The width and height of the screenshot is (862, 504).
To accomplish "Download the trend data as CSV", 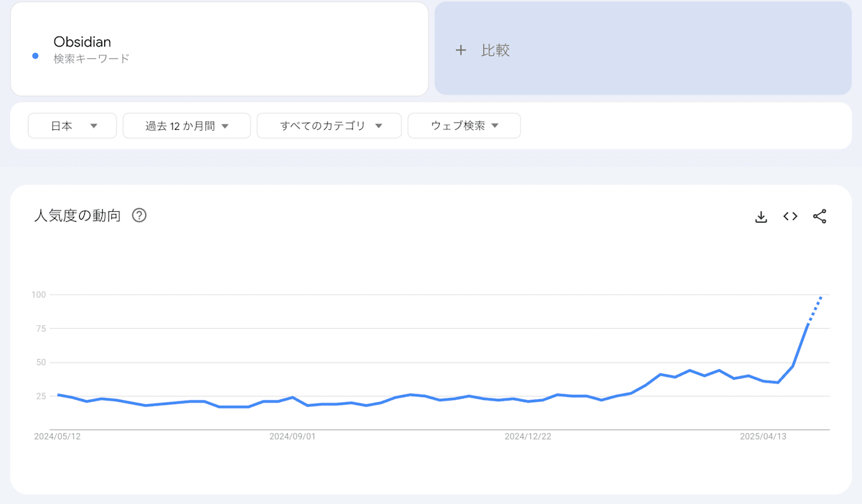I will click(761, 216).
